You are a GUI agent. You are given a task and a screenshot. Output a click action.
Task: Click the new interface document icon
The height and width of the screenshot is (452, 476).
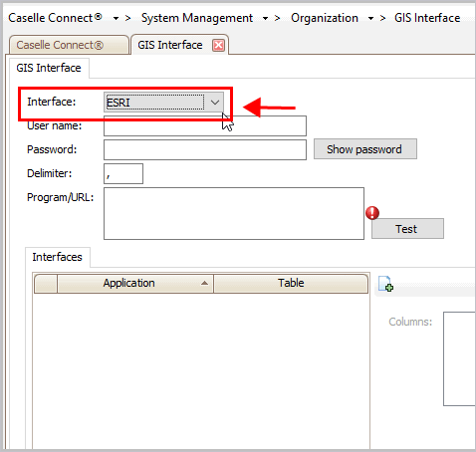[385, 284]
